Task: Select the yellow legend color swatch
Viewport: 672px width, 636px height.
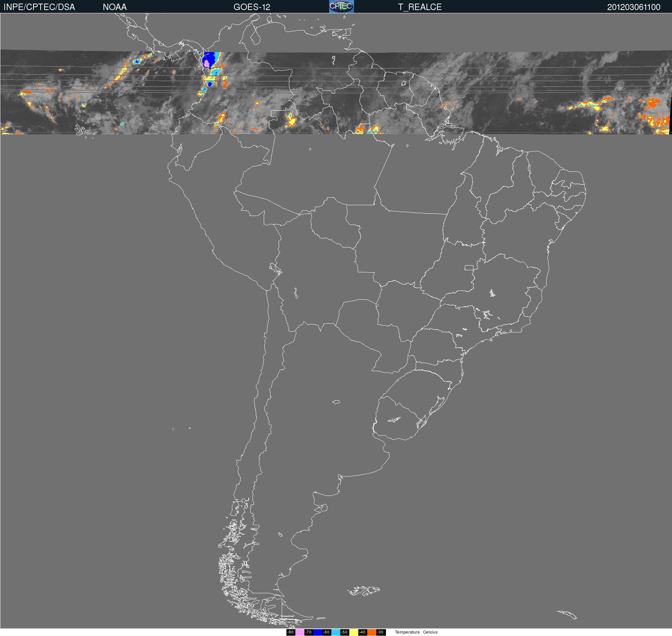Action: tap(354, 632)
